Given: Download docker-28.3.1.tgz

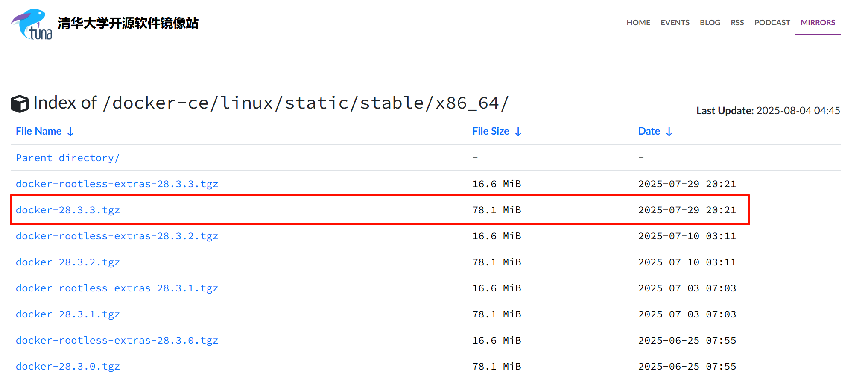Looking at the screenshot, I should 68,314.
